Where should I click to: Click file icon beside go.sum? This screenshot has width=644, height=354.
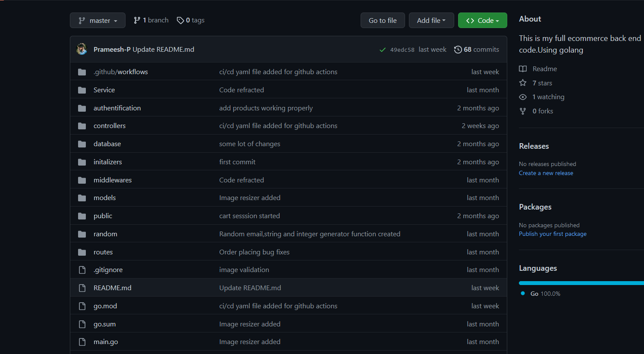click(82, 324)
